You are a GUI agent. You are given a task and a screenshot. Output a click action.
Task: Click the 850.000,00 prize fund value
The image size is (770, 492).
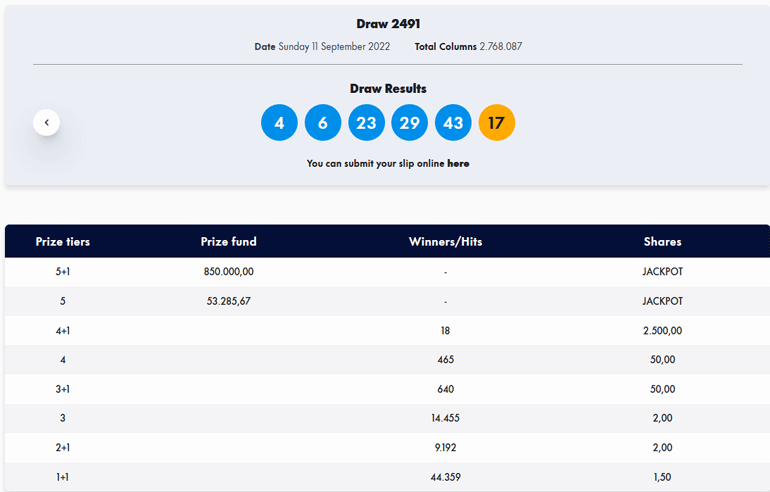(228, 272)
